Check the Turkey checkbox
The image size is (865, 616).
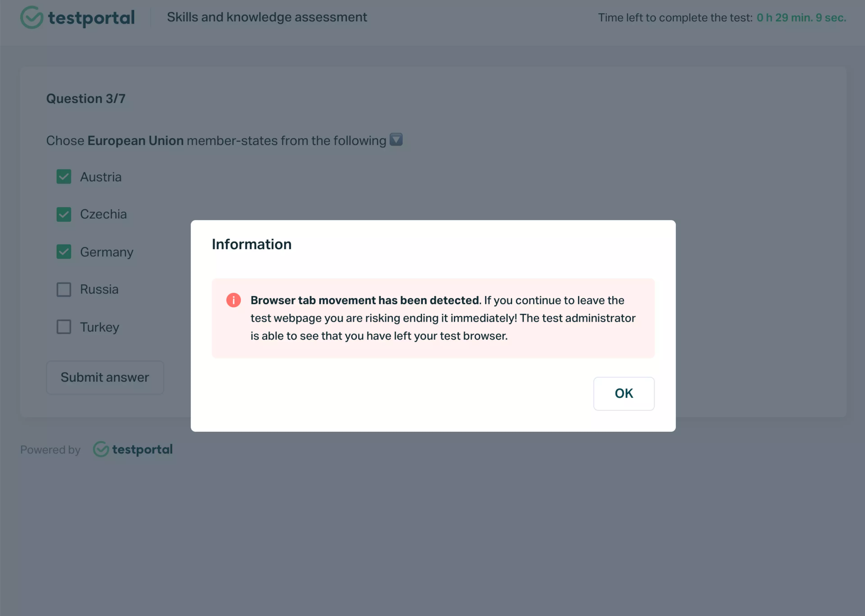coord(64,327)
